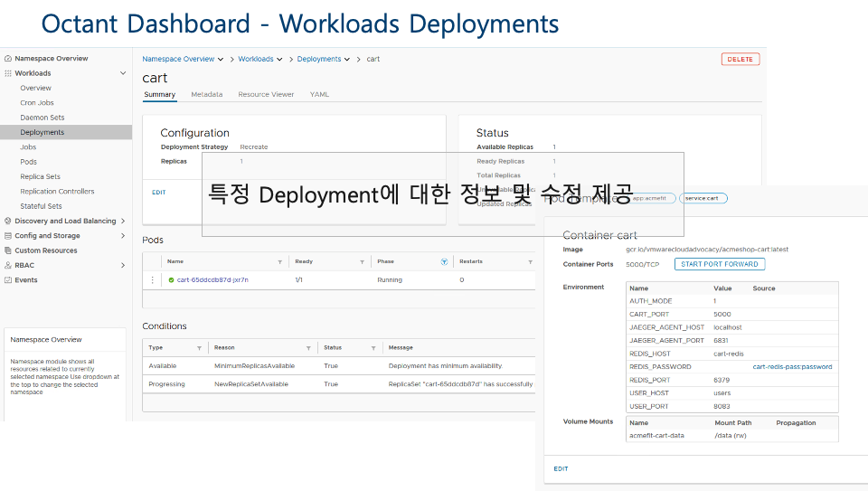Open Namespace Overview breadcrumb dropdown
Screen dimensions: 868x491
pyautogui.click(x=221, y=60)
